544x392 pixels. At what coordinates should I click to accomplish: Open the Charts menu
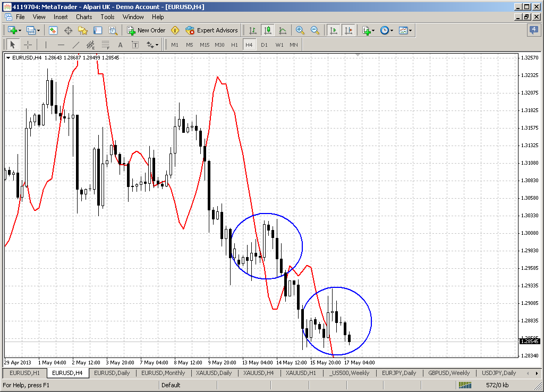84,17
